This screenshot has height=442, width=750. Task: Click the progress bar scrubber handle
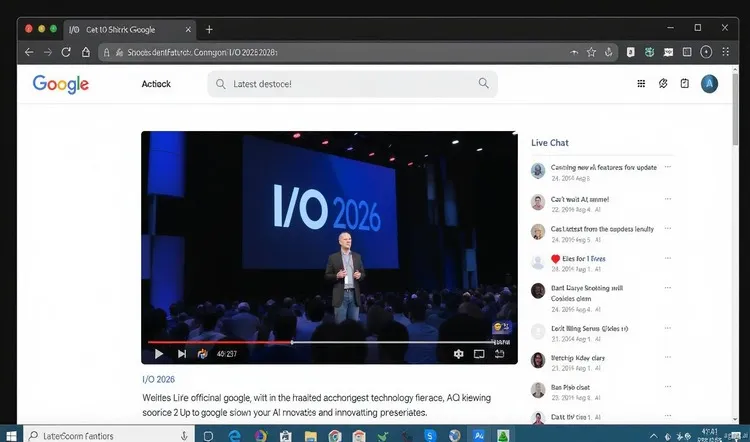point(292,342)
